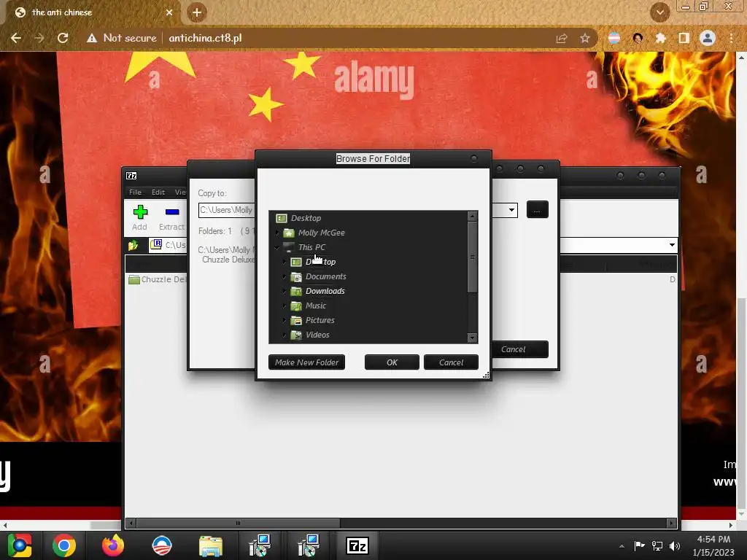Launch Firefox from the taskbar
The image size is (747, 560).
click(113, 545)
